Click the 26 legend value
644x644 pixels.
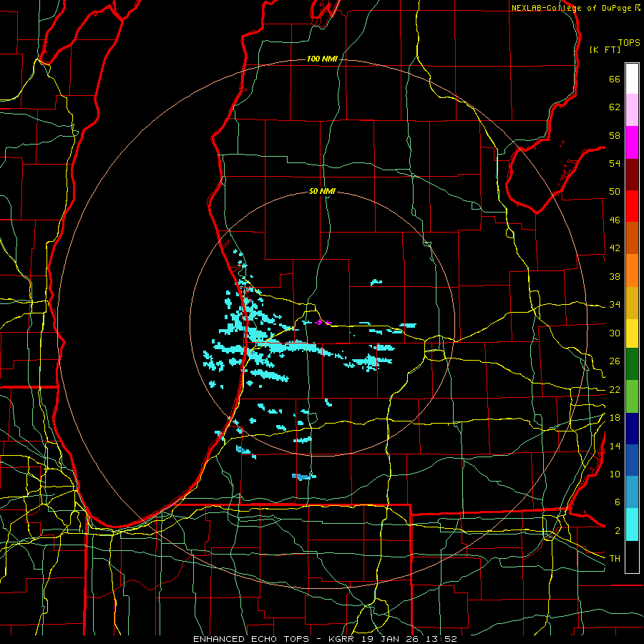[x=615, y=361]
